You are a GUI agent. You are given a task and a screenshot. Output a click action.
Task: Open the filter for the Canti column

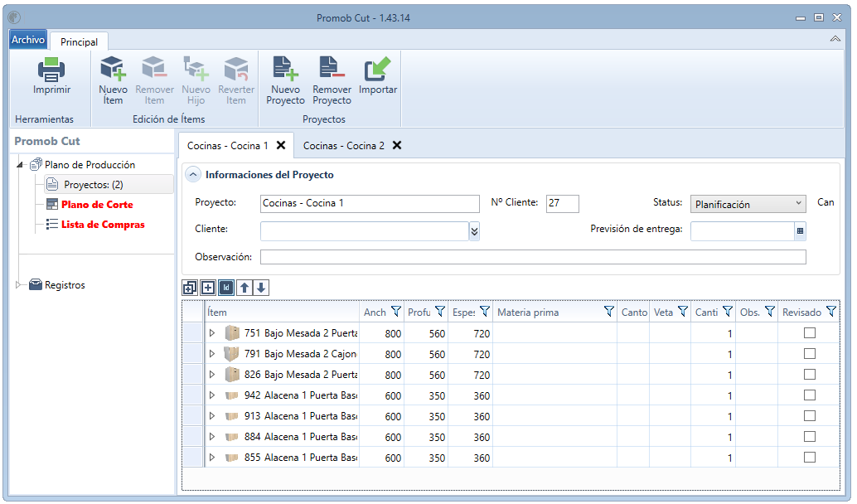tap(728, 312)
